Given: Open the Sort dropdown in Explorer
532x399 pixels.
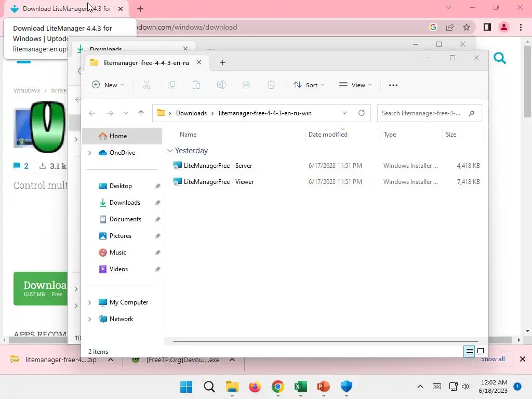Looking at the screenshot, I should 309,85.
